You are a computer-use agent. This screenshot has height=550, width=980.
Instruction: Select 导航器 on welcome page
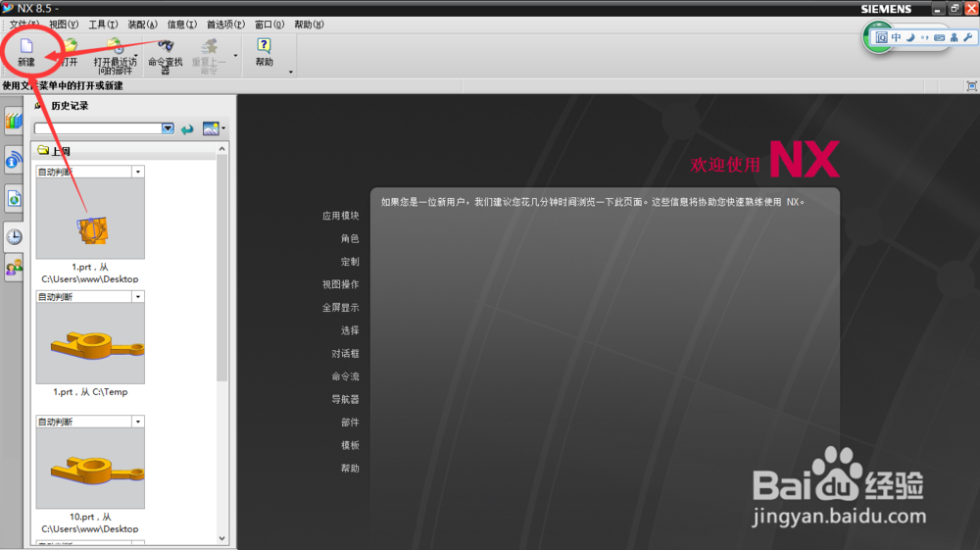point(346,399)
